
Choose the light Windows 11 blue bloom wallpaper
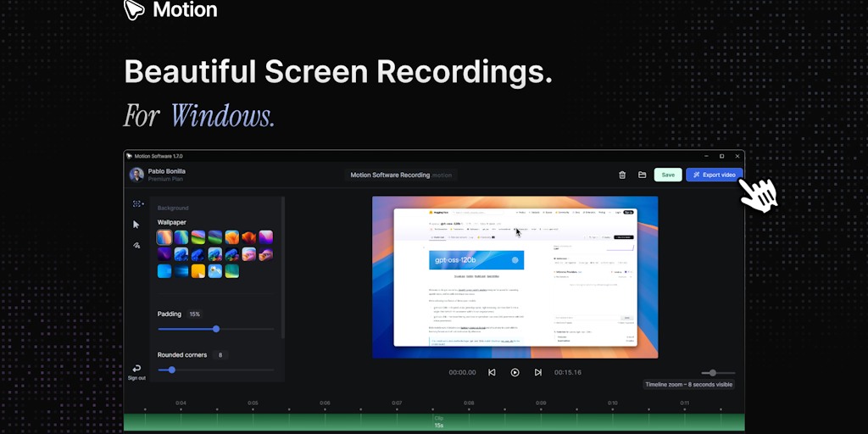tap(181, 254)
